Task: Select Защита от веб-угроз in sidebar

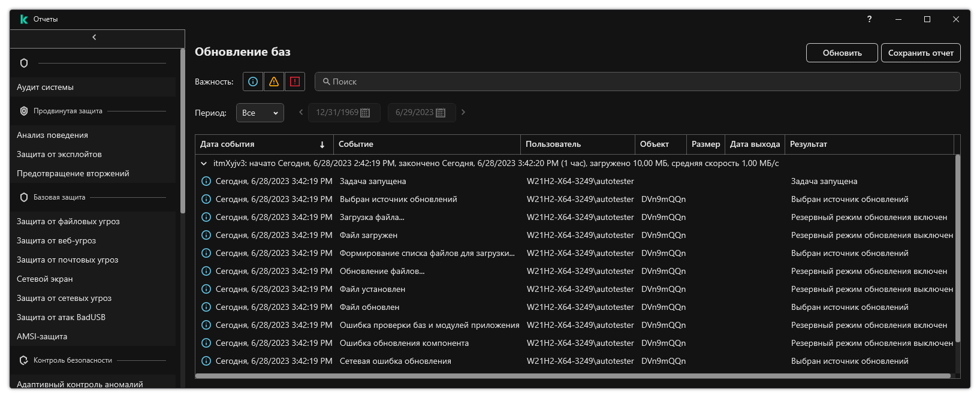Action: [56, 240]
